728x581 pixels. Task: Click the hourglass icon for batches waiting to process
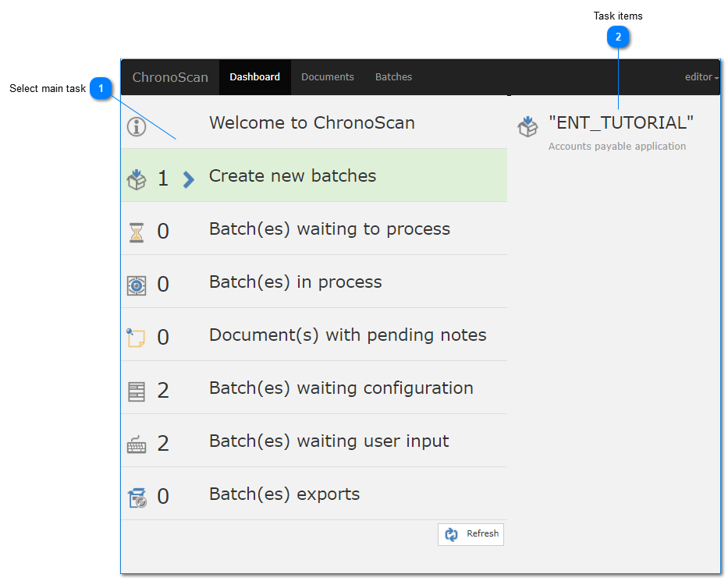point(137,232)
